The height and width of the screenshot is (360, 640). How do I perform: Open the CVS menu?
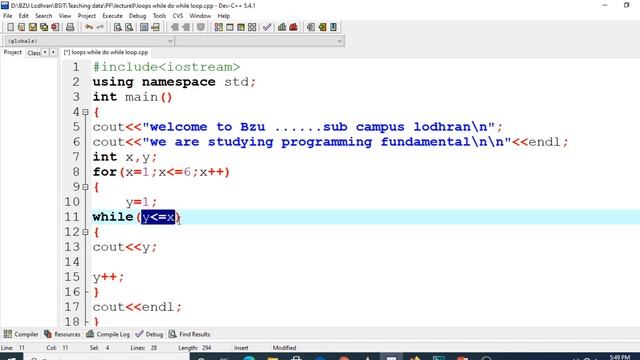point(178,16)
